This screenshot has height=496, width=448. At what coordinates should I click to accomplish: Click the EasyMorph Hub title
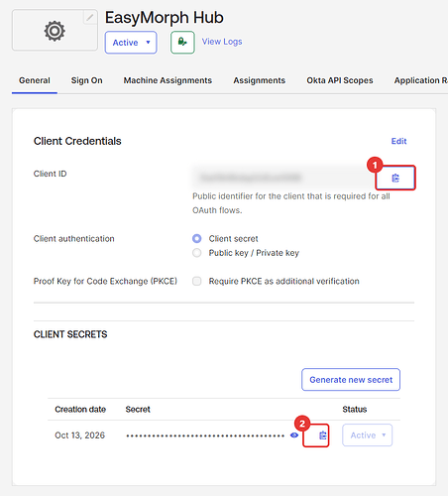tap(165, 17)
